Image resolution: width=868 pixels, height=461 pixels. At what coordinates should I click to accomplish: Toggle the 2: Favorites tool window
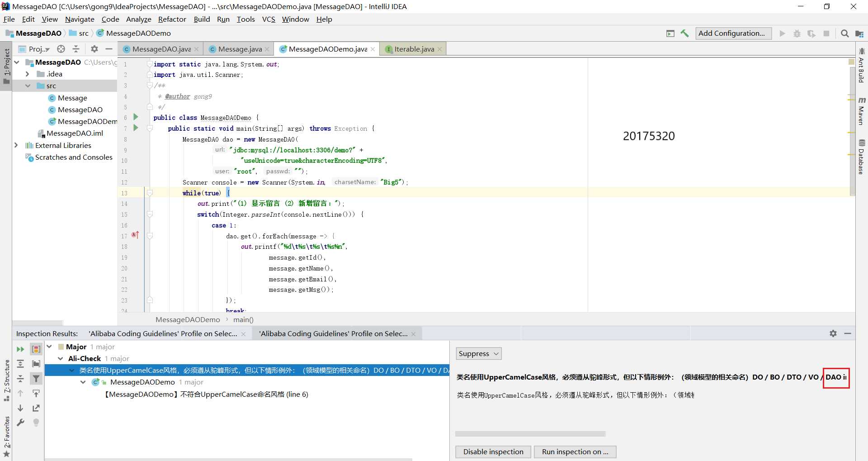tap(6, 437)
